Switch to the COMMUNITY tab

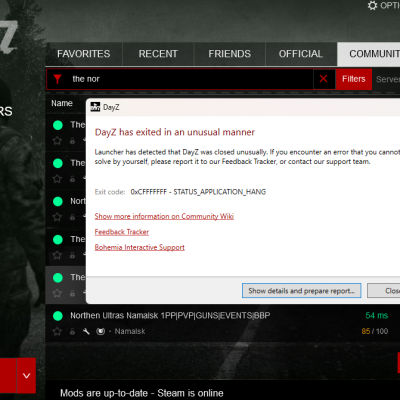click(369, 54)
